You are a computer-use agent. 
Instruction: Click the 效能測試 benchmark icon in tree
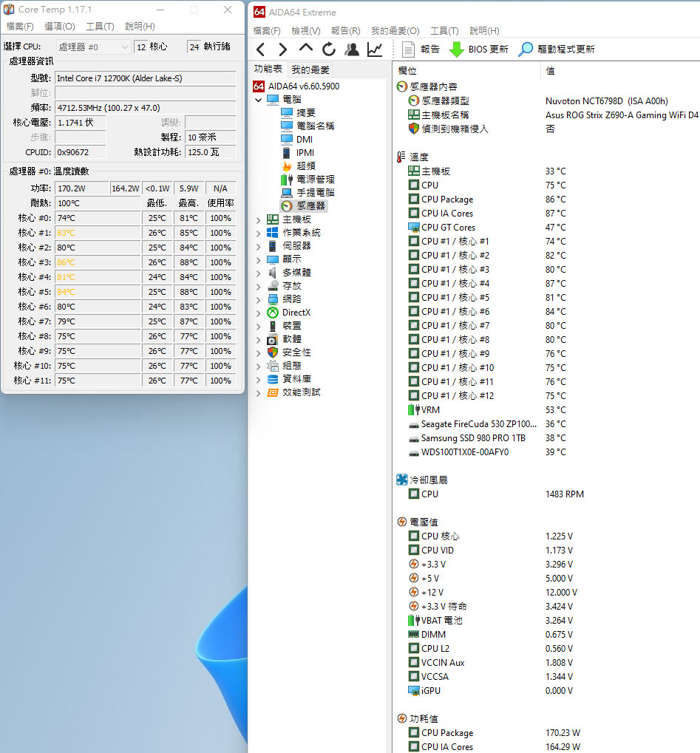pos(273,392)
